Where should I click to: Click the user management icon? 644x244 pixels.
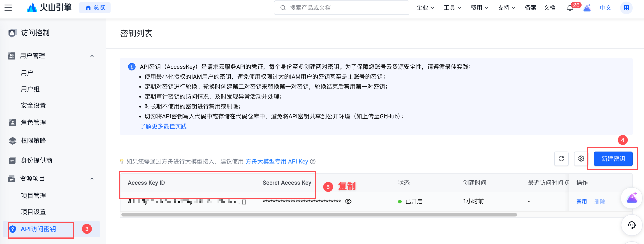point(12,56)
